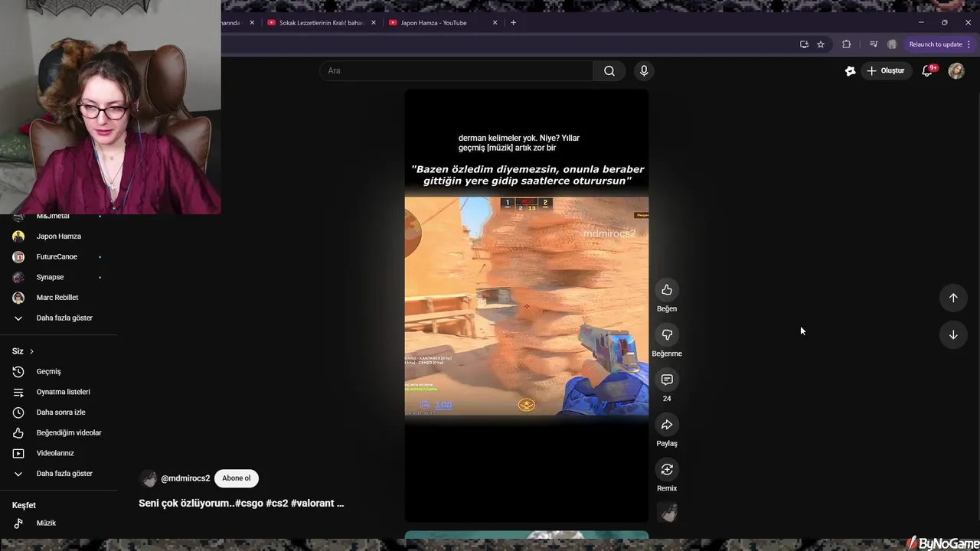The height and width of the screenshot is (551, 980).
Task: Click the Oluştur create button
Action: tap(886, 70)
